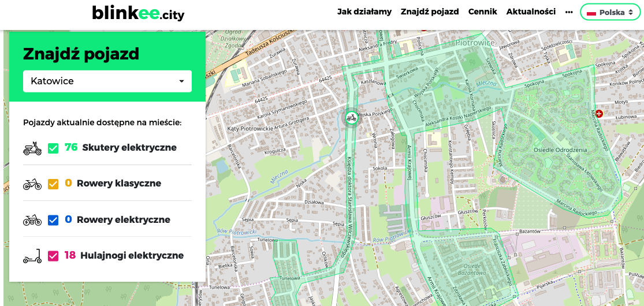Screen dimensions: 644x306
Task: Click the electric kick scooter icon
Action: tap(32, 256)
